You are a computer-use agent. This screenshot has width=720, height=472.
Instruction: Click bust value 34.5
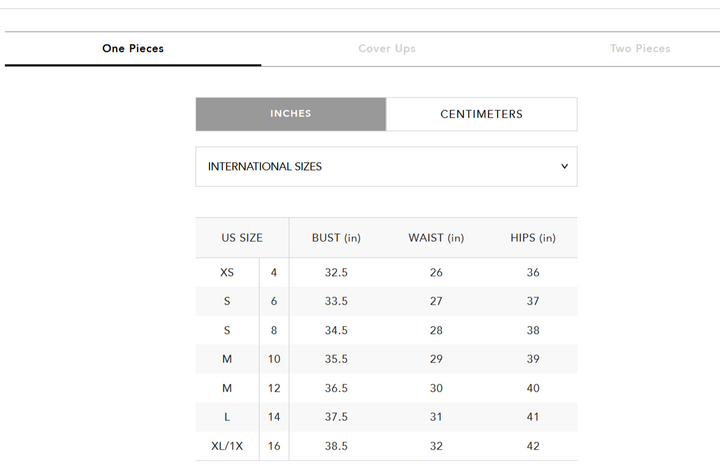point(336,331)
